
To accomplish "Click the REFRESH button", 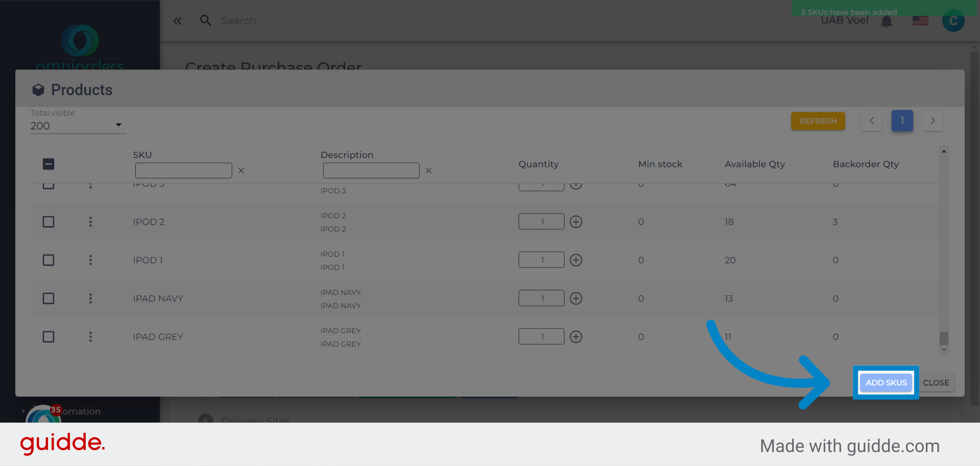I will 818,121.
